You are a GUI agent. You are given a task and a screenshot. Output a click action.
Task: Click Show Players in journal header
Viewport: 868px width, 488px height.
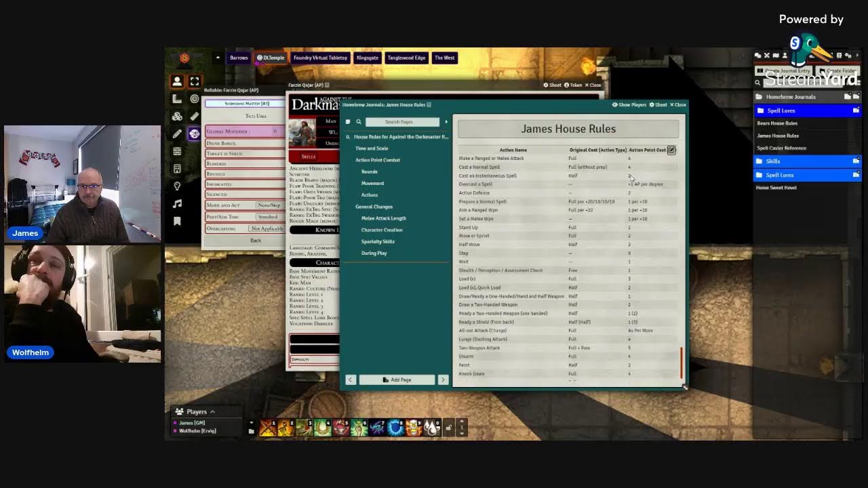tap(629, 105)
